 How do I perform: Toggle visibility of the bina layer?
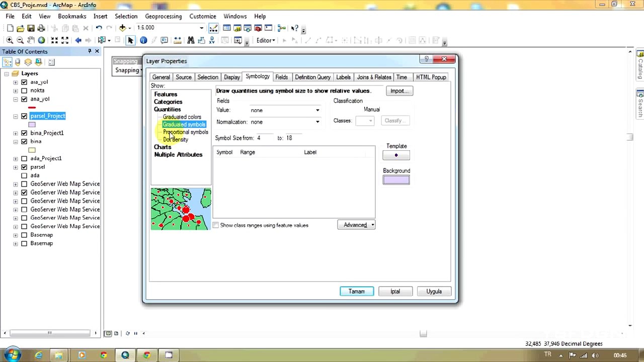[24, 142]
